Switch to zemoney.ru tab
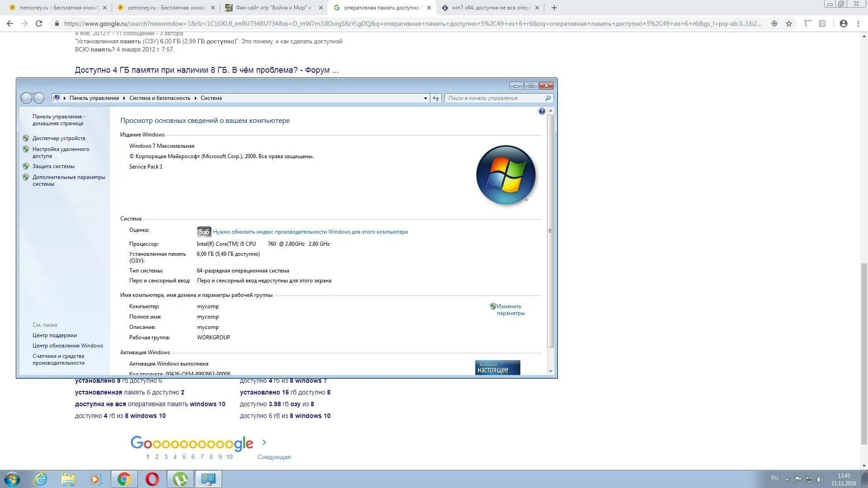Viewport: 868px width, 488px height. [x=165, y=8]
